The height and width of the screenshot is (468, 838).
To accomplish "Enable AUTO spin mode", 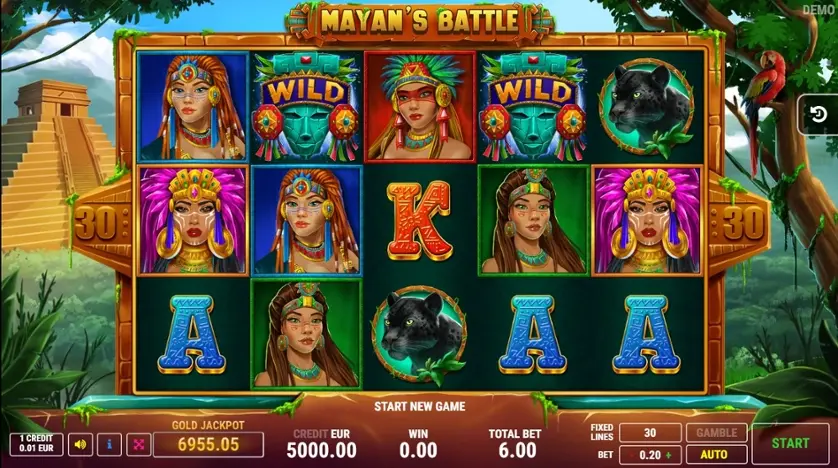I will pos(716,455).
